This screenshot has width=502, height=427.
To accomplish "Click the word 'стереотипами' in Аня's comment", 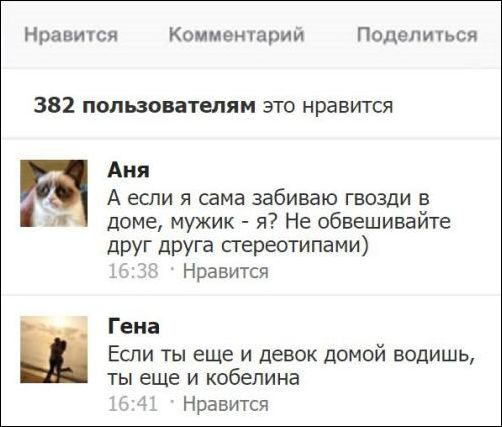I will coord(295,246).
